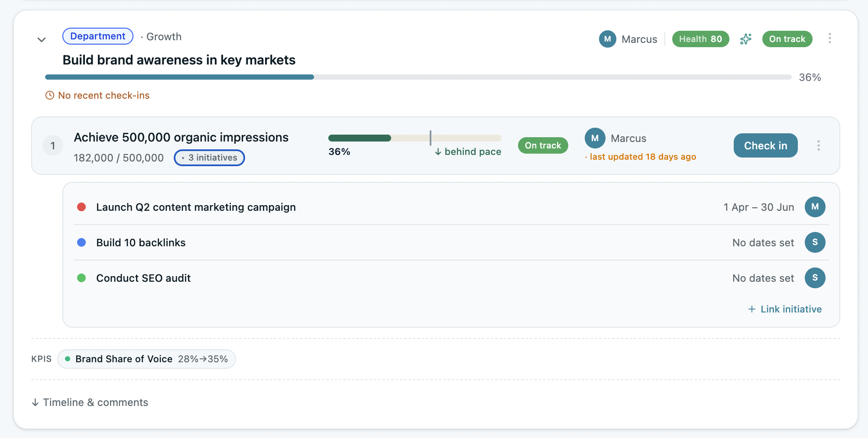Click No dates set on backlinks row
The image size is (868, 438).
click(763, 243)
